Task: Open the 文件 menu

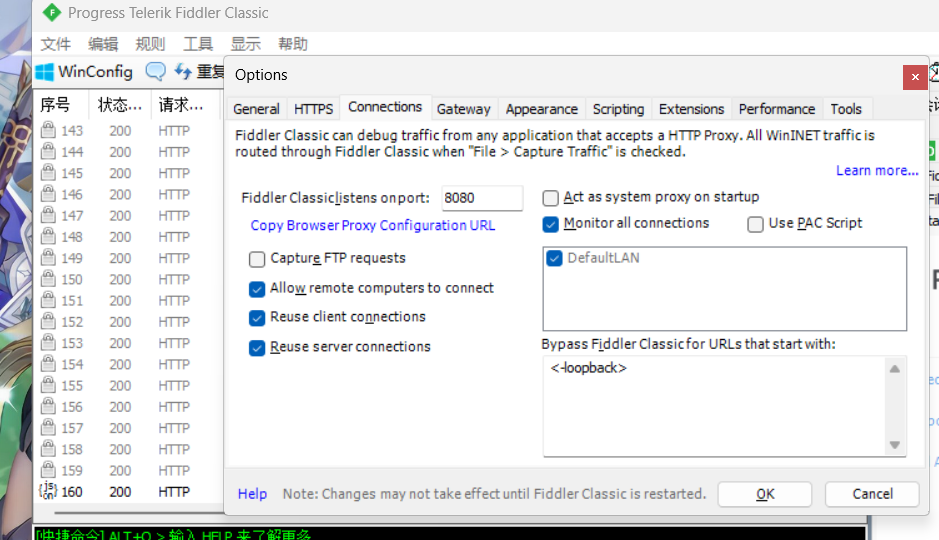Action: [x=56, y=44]
